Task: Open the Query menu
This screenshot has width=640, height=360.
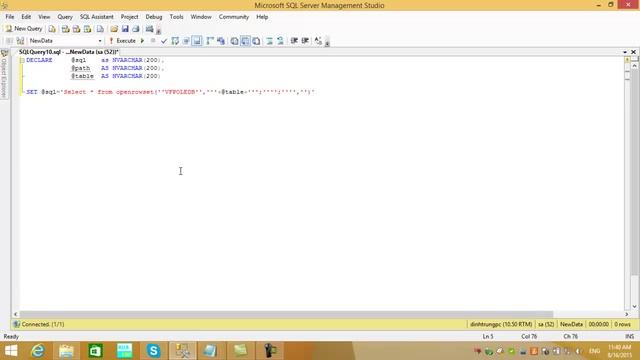Action: click(65, 17)
